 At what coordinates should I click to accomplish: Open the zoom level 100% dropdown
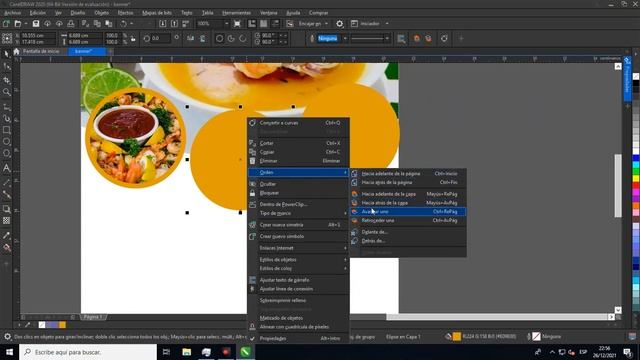pyautogui.click(x=227, y=24)
